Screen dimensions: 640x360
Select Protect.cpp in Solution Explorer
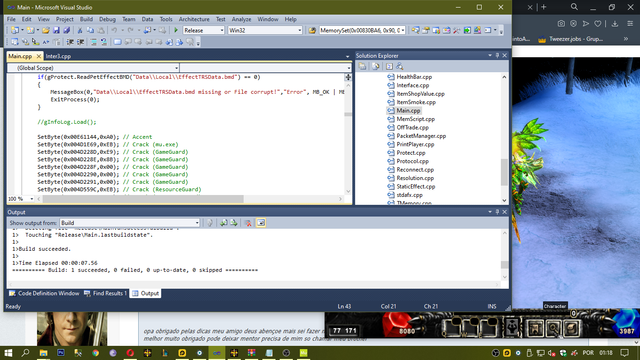point(411,153)
